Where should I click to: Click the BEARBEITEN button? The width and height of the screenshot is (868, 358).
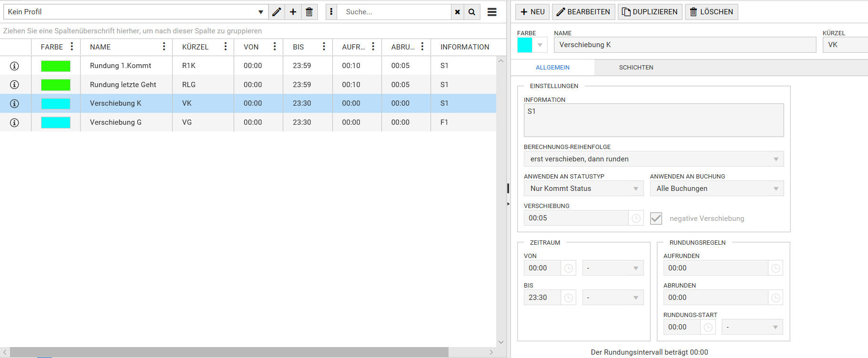583,12
